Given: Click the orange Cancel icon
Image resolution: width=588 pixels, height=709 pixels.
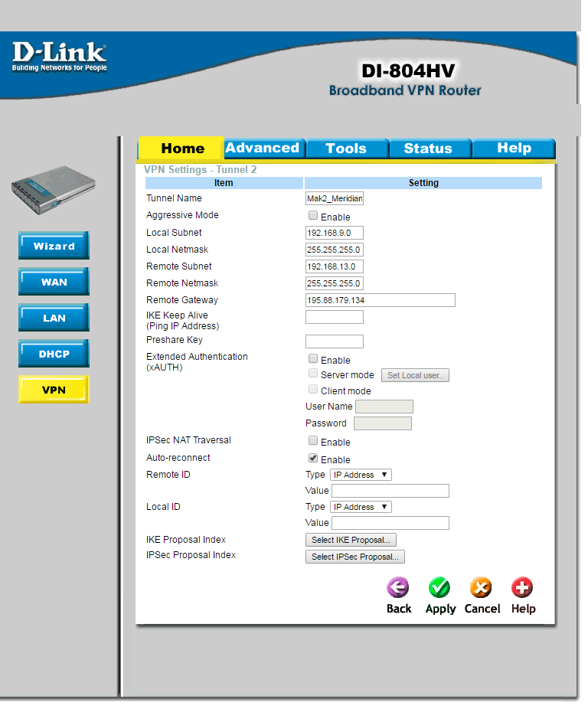Looking at the screenshot, I should pyautogui.click(x=481, y=588).
